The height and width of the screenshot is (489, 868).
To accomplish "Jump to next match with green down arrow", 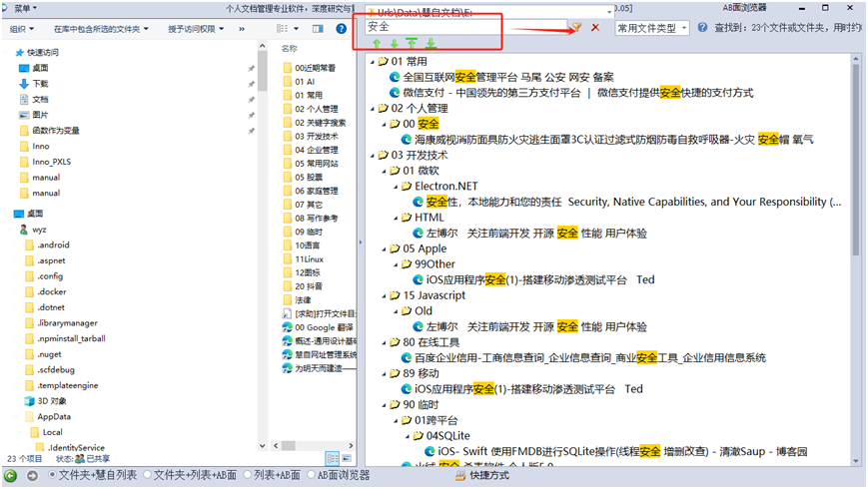I will 394,44.
